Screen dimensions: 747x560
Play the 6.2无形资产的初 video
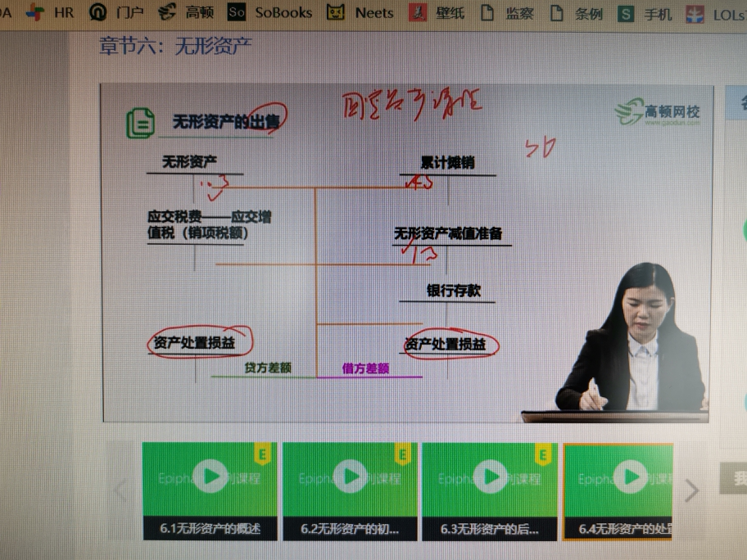[351, 477]
